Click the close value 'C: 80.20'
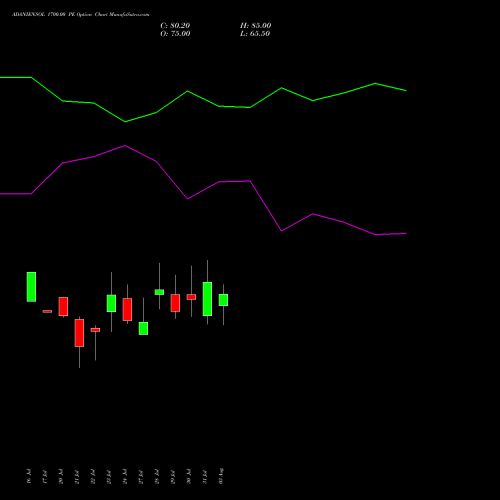500x500 pixels. pos(175,26)
